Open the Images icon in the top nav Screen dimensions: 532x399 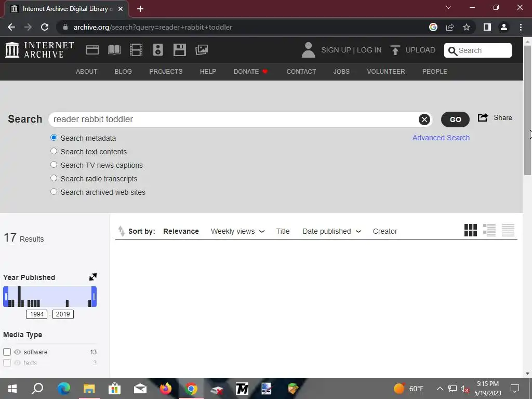coord(202,50)
